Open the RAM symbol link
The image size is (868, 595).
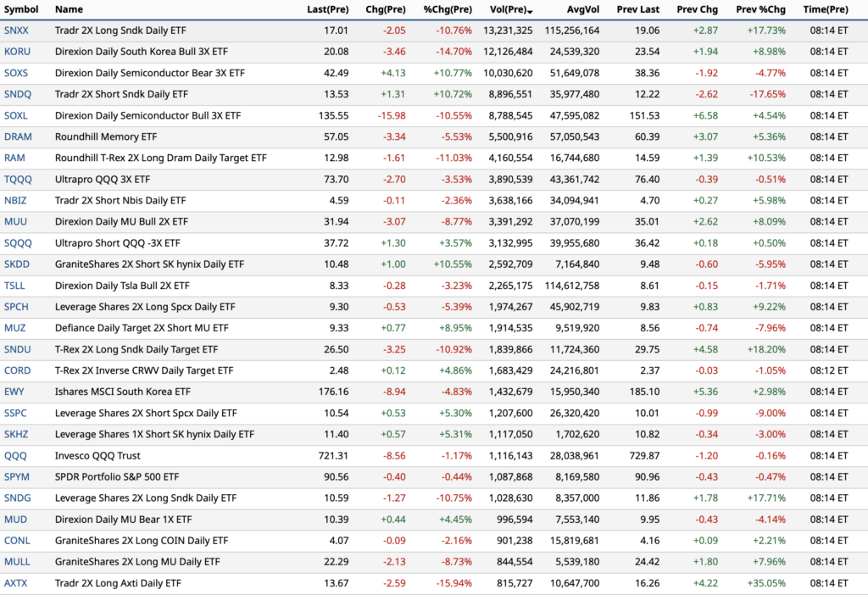pyautogui.click(x=14, y=158)
